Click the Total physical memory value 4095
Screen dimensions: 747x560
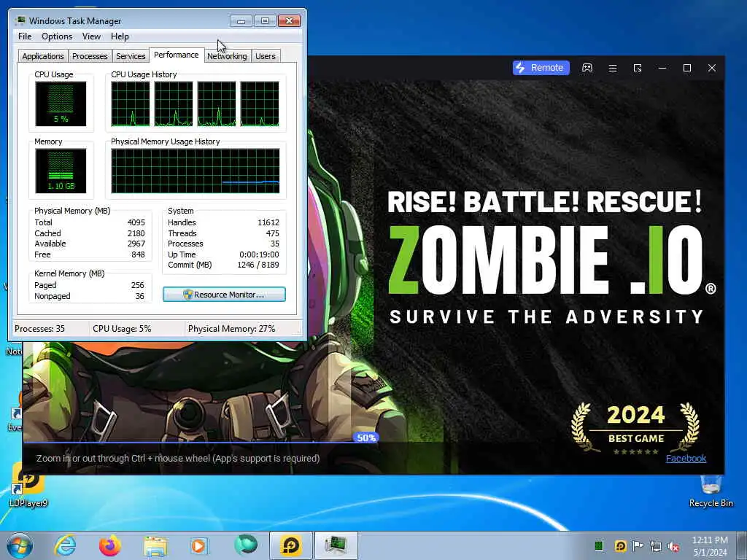(136, 222)
